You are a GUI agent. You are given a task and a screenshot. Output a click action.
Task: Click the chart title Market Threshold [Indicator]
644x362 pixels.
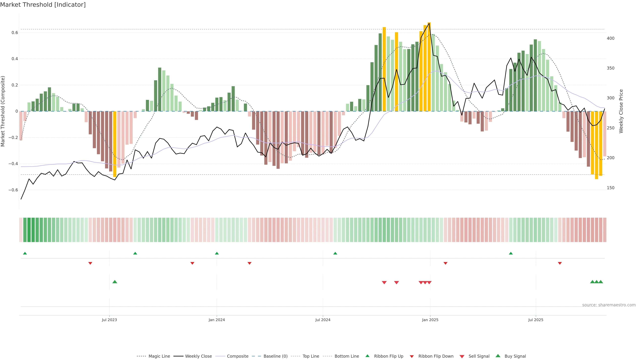[43, 5]
